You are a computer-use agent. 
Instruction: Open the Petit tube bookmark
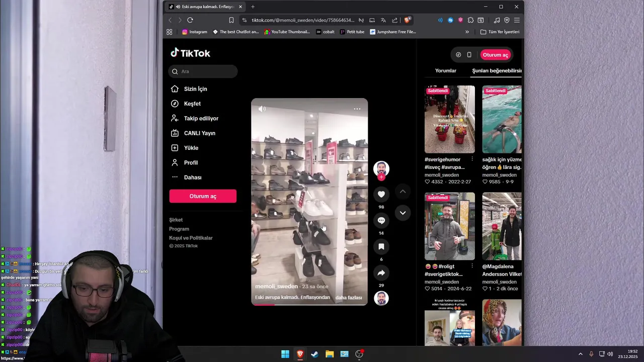pos(352,32)
